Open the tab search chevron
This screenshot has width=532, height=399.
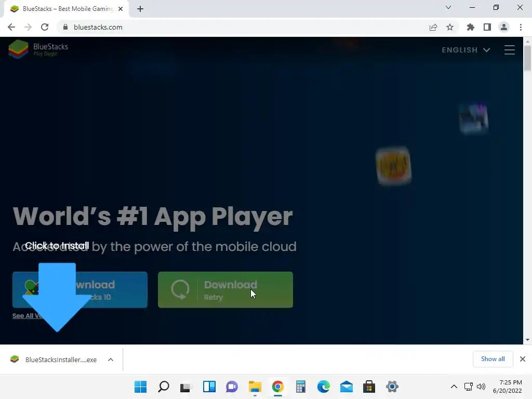tap(448, 7)
